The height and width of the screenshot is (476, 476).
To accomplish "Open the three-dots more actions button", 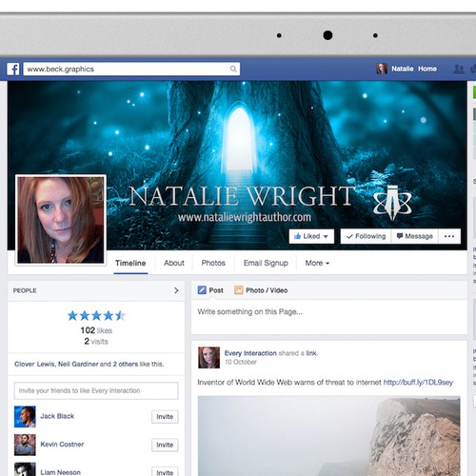I will (449, 236).
